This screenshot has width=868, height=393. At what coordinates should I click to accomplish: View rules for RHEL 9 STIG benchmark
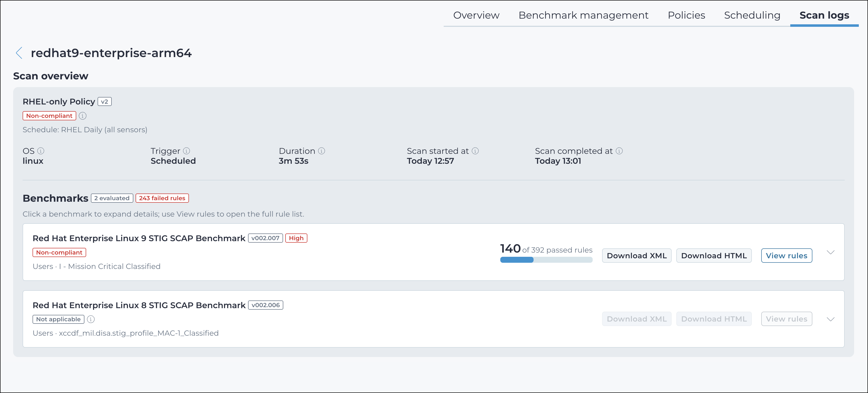[x=787, y=256]
